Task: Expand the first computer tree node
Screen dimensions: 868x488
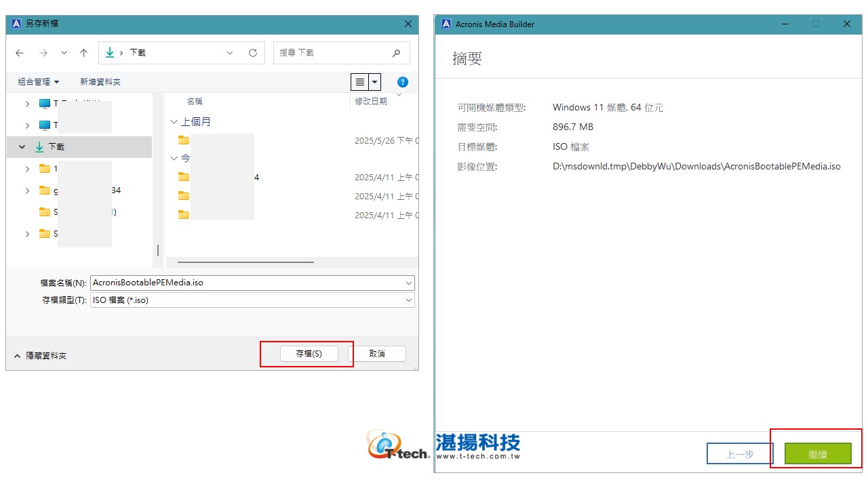Action: [28, 104]
